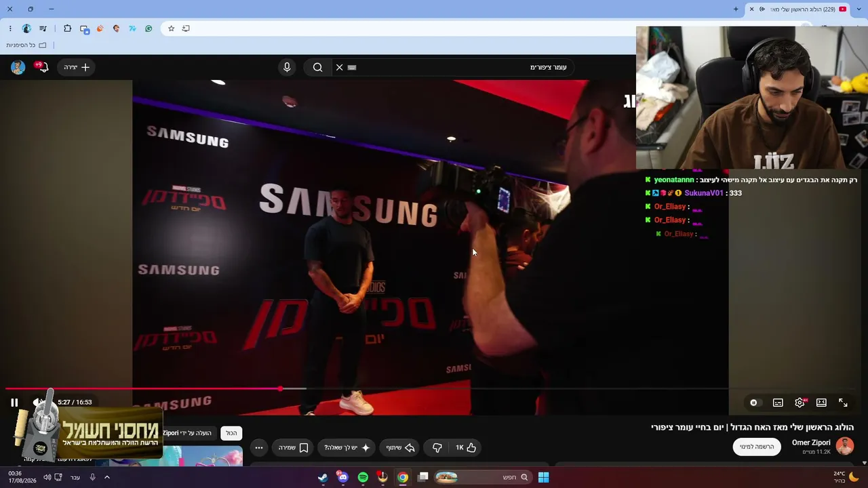Open the on-screen keyboard icon in search box

click(x=352, y=67)
